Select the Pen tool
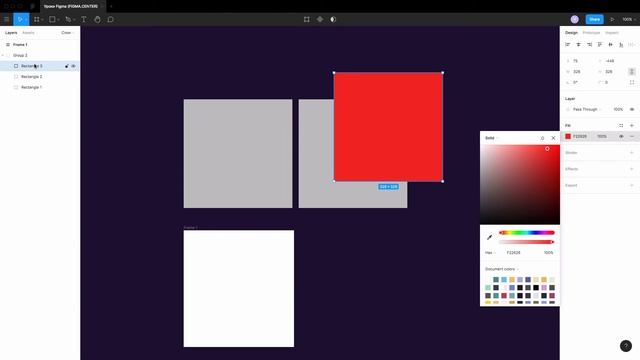The image size is (640, 360). coord(68,19)
